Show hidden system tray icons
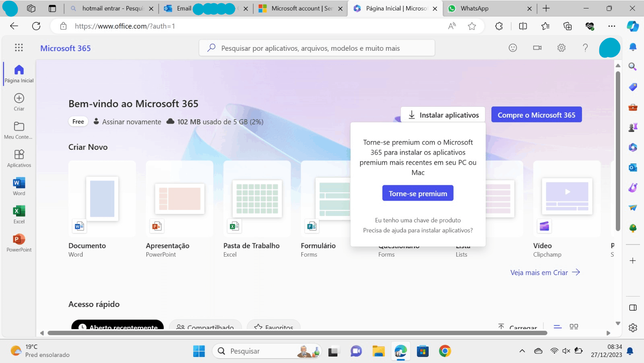The height and width of the screenshot is (363, 644). point(522,351)
